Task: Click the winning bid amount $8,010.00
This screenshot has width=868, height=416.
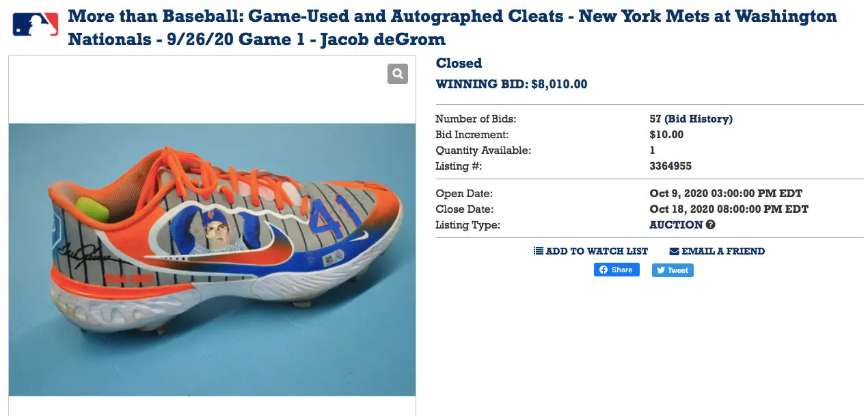Action: (x=559, y=84)
